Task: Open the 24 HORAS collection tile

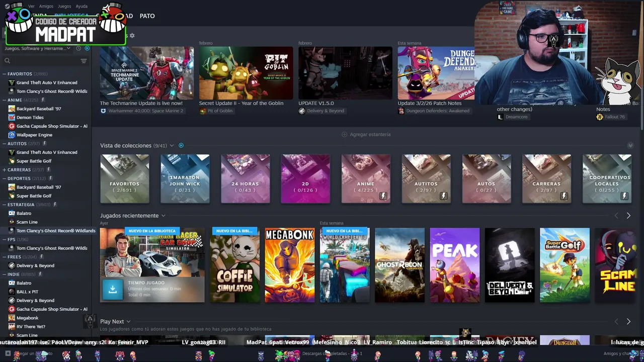Action: (x=245, y=179)
